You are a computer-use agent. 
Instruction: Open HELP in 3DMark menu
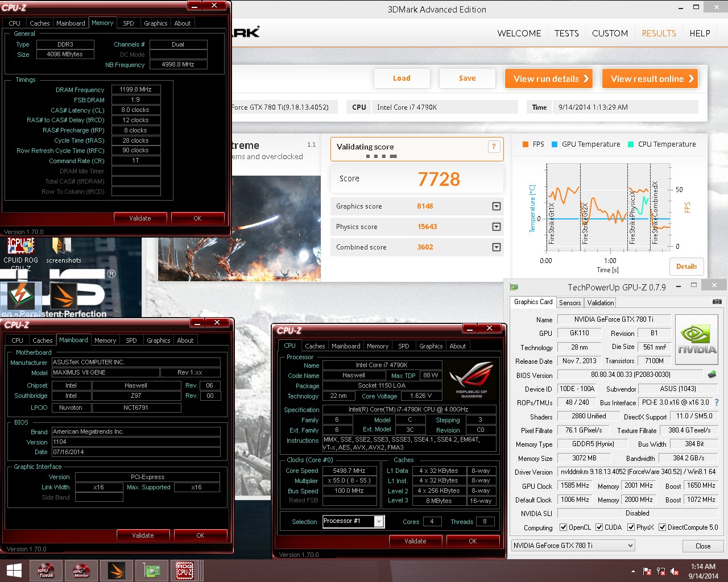700,34
